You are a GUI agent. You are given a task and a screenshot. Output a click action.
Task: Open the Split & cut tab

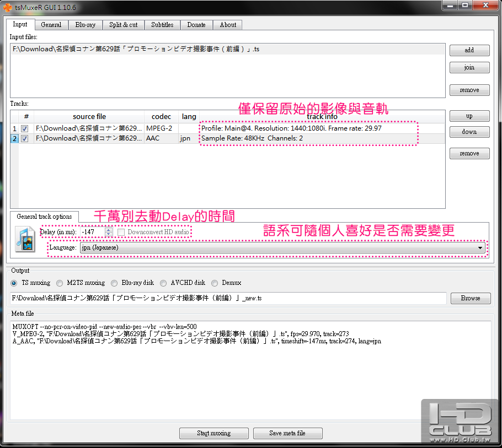123,25
